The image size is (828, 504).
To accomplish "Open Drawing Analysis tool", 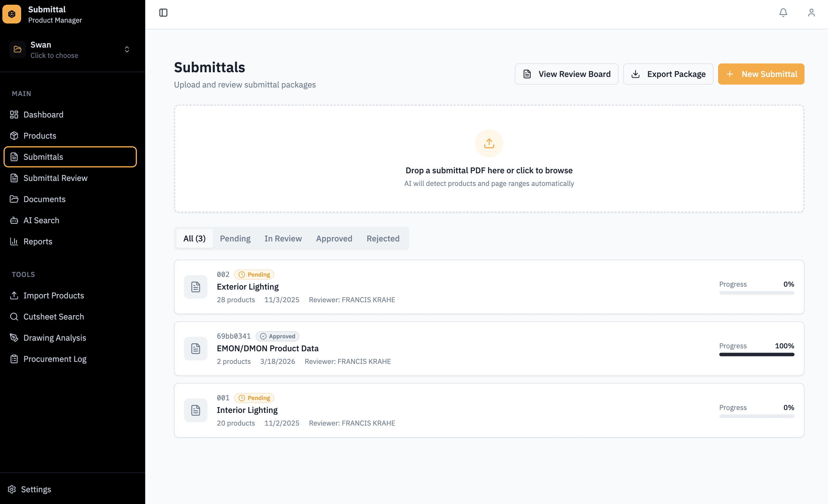I will pos(54,338).
